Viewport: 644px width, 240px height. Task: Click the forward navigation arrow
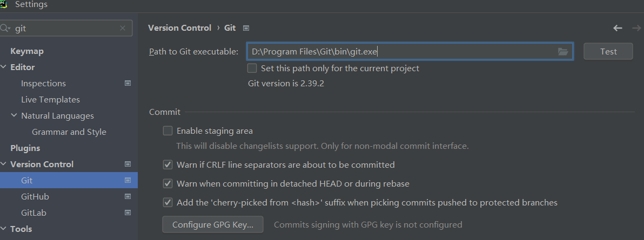pos(636,28)
